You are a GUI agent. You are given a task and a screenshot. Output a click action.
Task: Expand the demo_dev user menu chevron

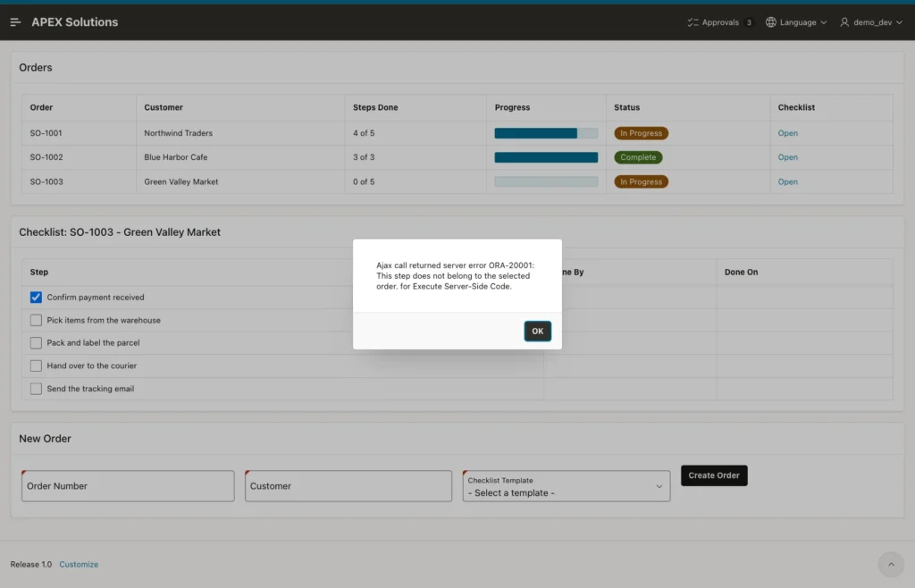pyautogui.click(x=899, y=22)
